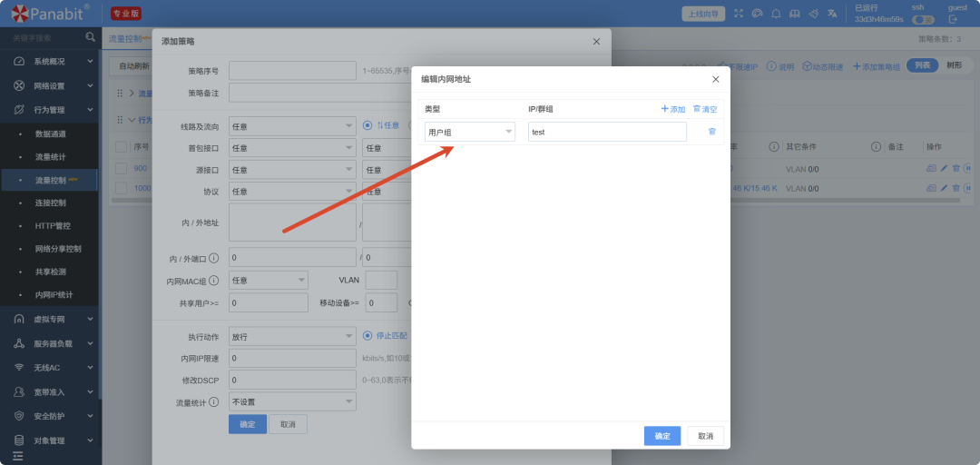980x465 pixels.
Task: Open the 流量统计 不设置 dropdown
Action: coord(292,401)
